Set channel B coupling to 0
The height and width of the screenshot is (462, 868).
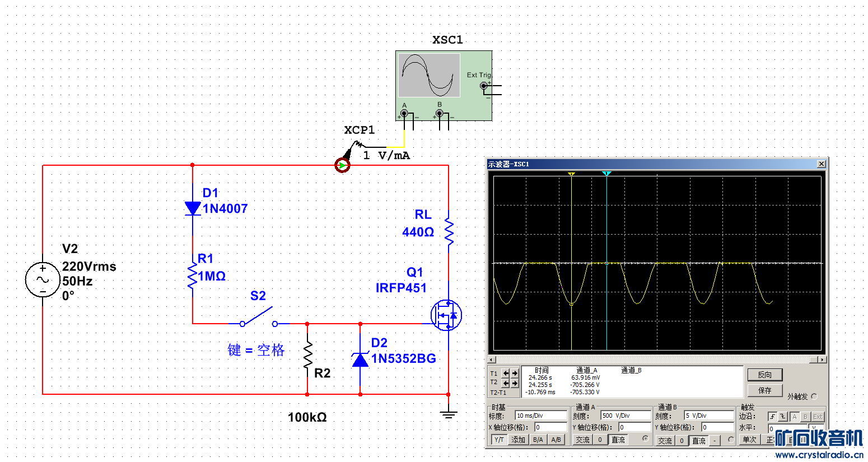(x=682, y=441)
